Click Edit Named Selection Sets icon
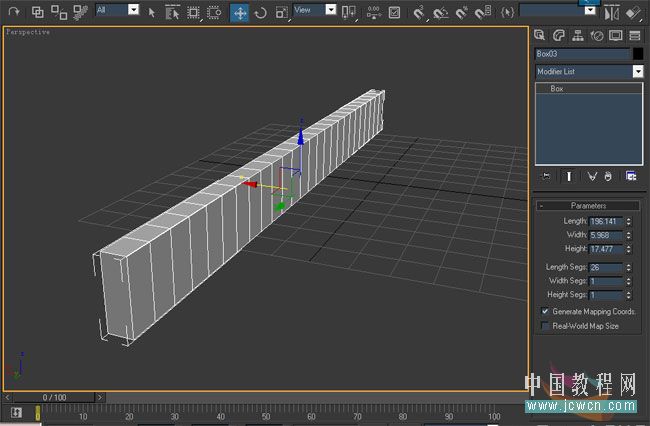The height and width of the screenshot is (426, 650). 507,12
